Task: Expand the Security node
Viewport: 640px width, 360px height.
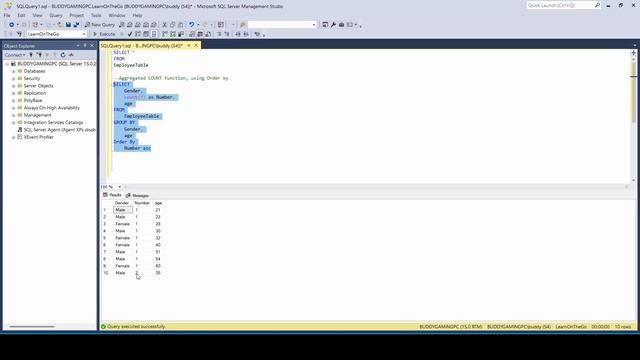Action: tap(13, 79)
